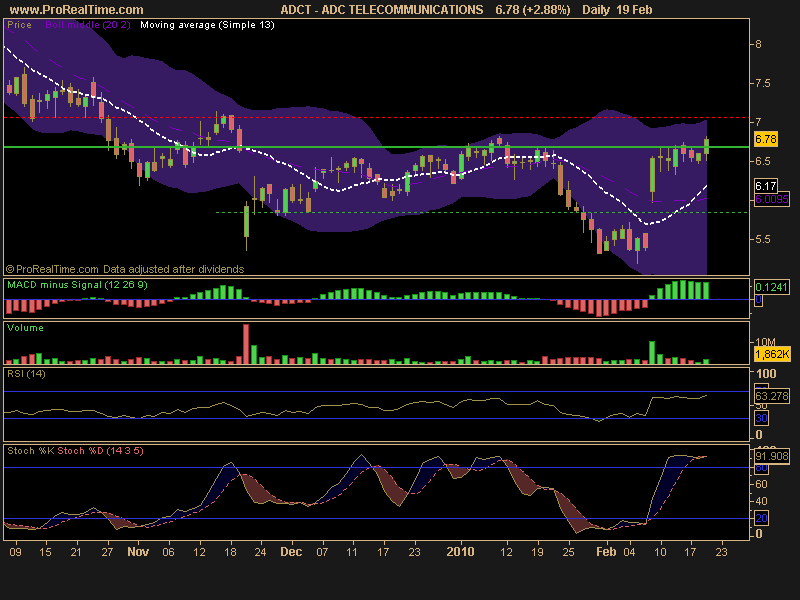Click the 7.5 price axis label
The image size is (800, 600).
pyautogui.click(x=764, y=83)
